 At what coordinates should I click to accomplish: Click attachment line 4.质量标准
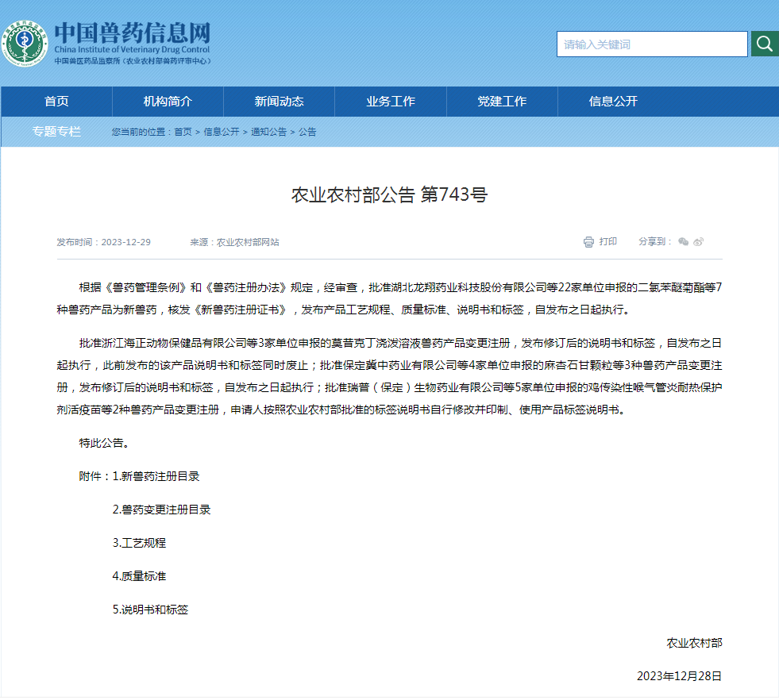[x=139, y=576]
